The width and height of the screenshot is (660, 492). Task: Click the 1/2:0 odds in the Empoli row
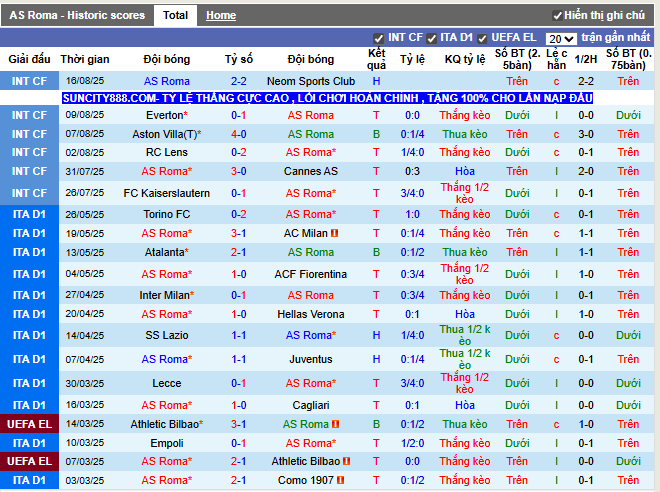click(x=412, y=443)
